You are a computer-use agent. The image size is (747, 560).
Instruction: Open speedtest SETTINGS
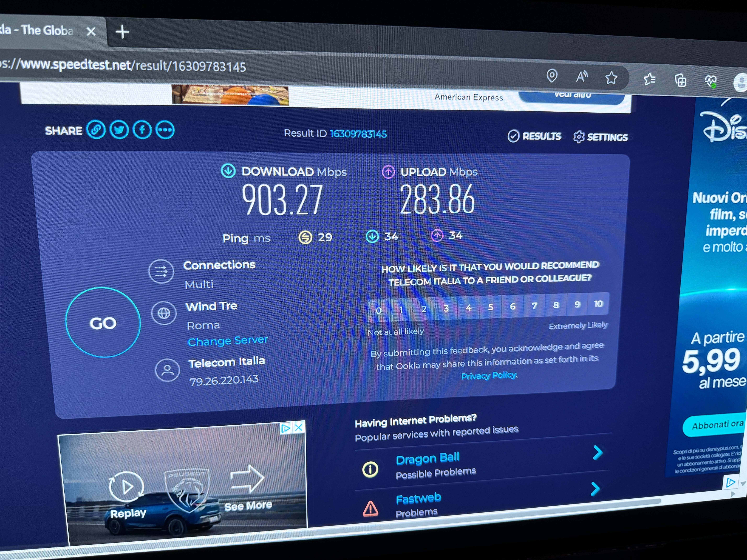coord(601,137)
